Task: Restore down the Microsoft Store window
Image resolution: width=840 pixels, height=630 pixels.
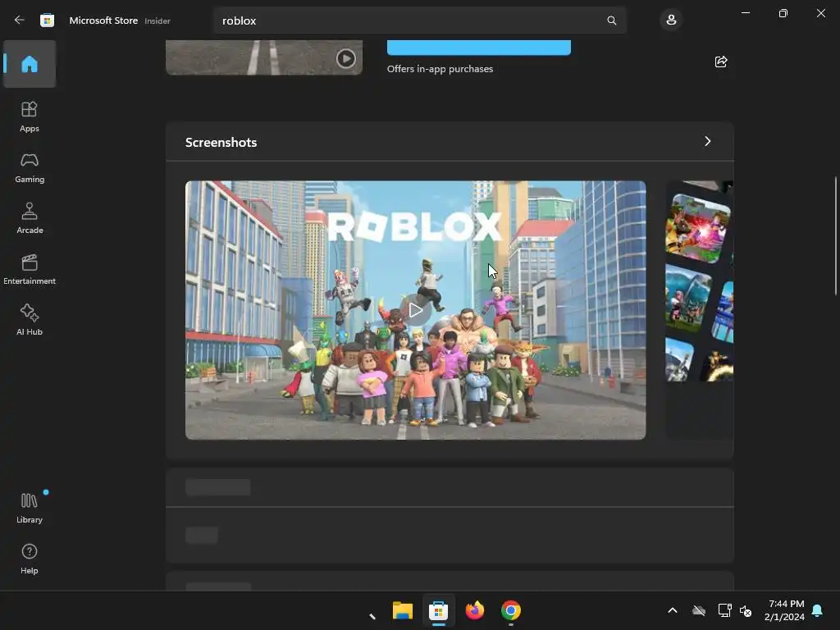Action: pyautogui.click(x=783, y=13)
